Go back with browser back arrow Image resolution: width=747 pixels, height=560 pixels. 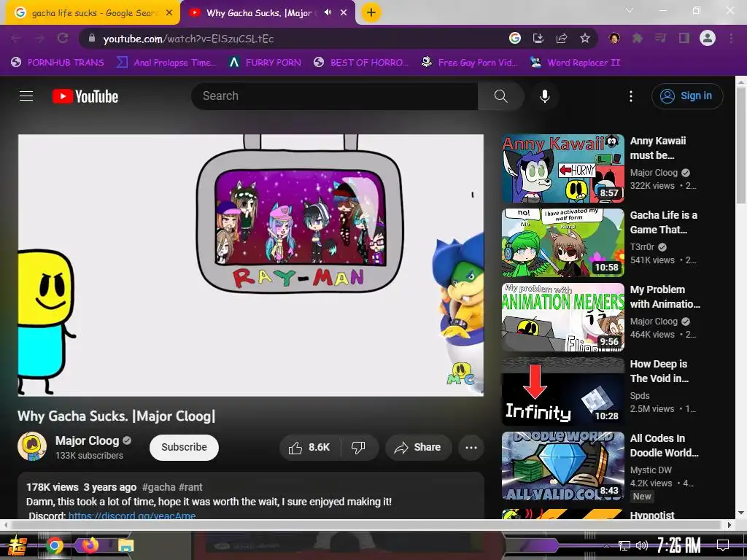[16, 39]
